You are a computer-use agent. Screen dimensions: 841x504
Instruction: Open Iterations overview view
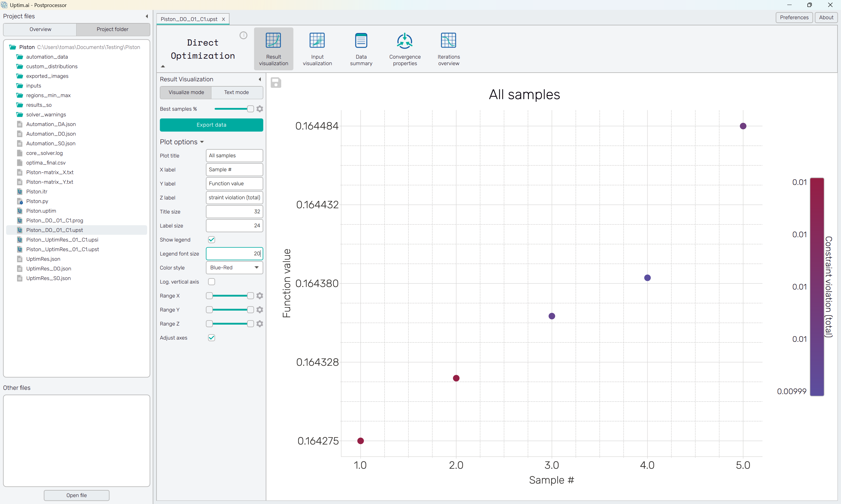448,49
